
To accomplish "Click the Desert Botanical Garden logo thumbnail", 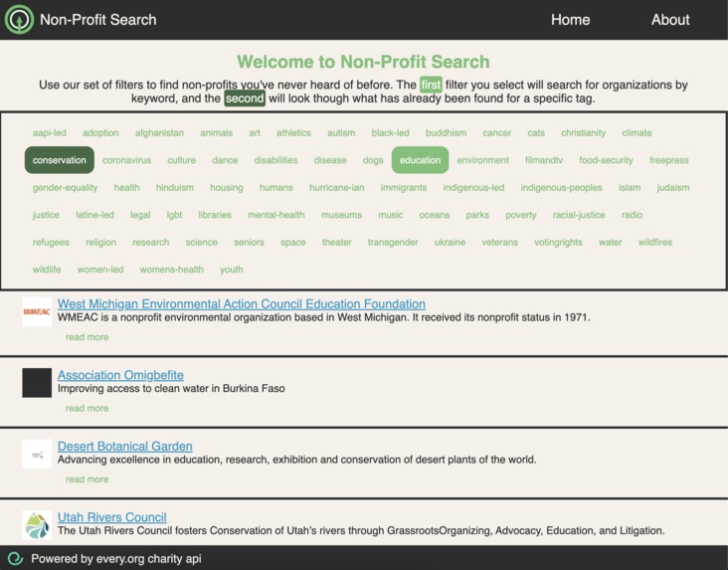I will [37, 454].
